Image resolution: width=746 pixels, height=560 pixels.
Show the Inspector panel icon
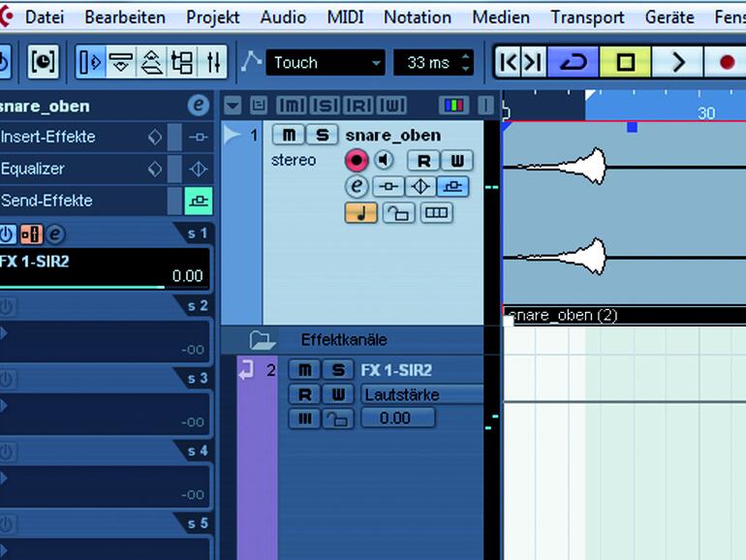tap(90, 62)
